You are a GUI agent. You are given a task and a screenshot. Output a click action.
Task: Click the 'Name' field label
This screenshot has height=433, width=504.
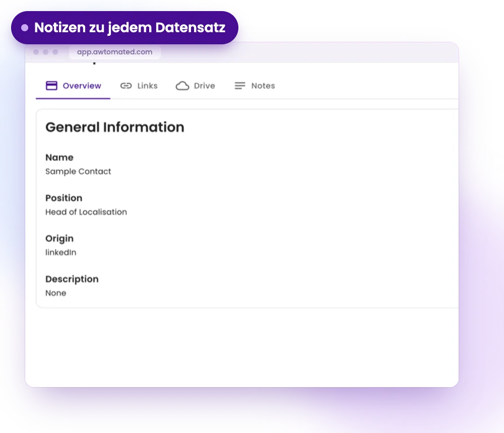pyautogui.click(x=59, y=158)
